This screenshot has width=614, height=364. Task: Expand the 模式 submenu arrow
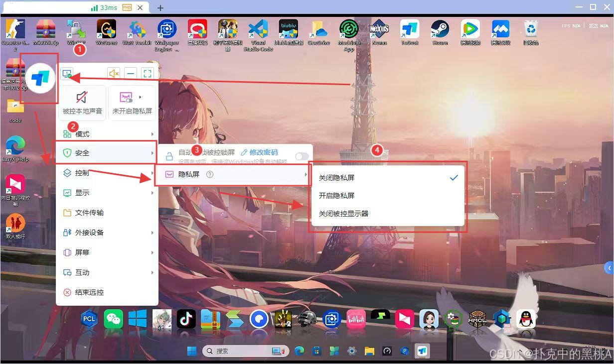(x=153, y=134)
